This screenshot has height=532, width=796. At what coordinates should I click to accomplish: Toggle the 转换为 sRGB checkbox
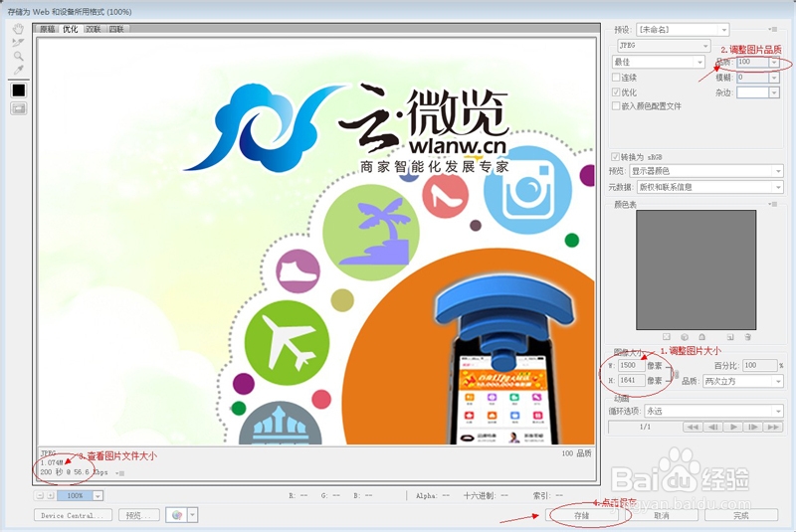coord(615,157)
